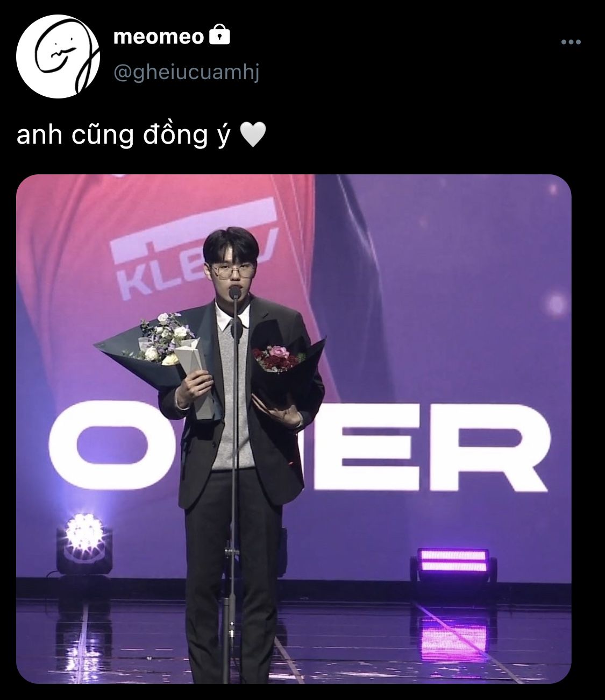This screenshot has height=700, width=605.
Task: Click the meomeo profile avatar
Action: (x=58, y=56)
